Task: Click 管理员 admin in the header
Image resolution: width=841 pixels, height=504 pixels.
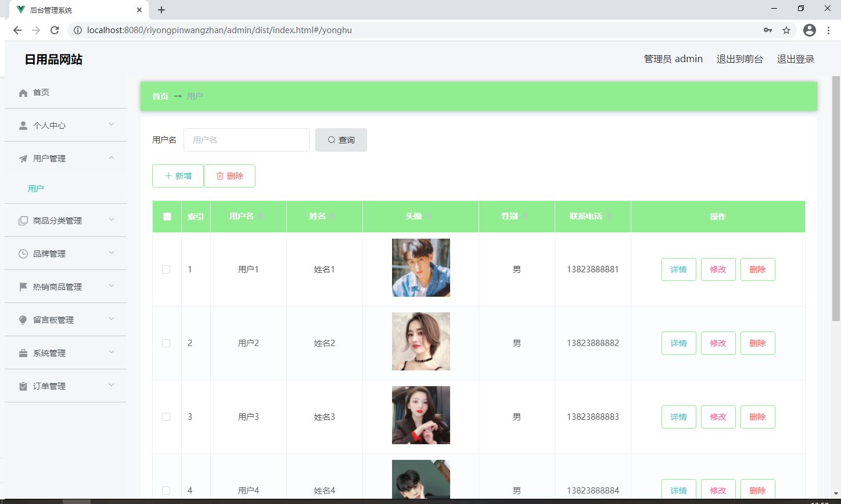Action: pyautogui.click(x=673, y=59)
